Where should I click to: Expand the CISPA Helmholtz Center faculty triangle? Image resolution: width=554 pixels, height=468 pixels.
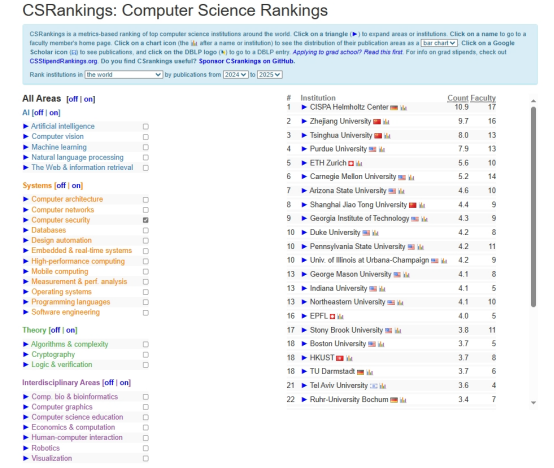point(304,107)
